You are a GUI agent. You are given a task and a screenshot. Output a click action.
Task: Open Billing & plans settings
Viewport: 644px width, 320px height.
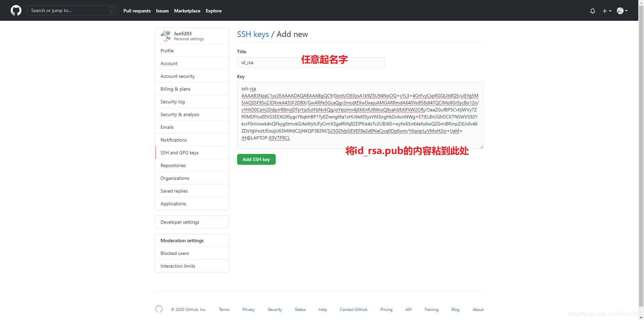[192, 89]
